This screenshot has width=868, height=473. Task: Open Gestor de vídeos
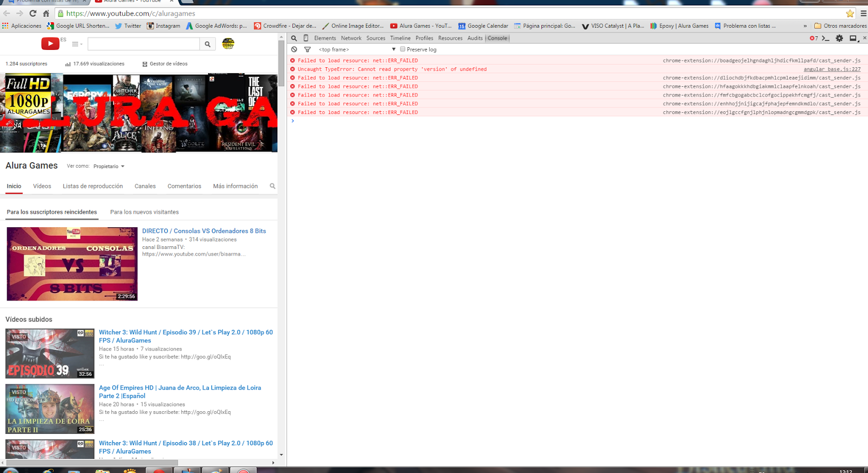165,64
